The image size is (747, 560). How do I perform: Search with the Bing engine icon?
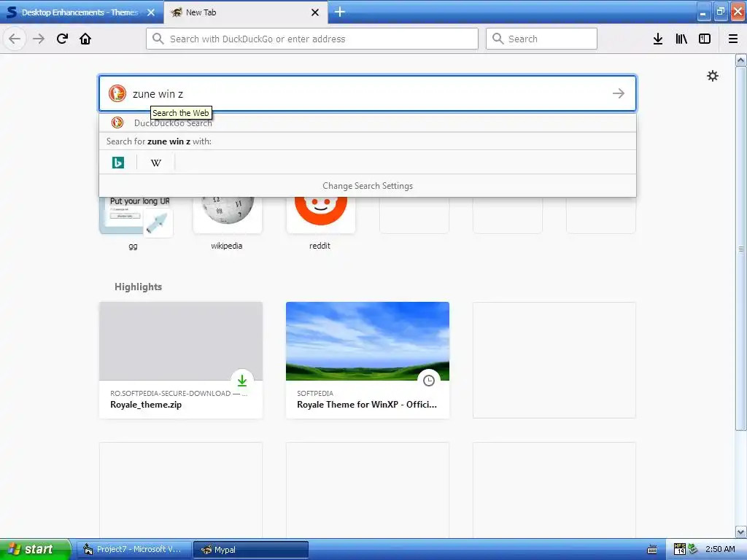[x=117, y=163]
